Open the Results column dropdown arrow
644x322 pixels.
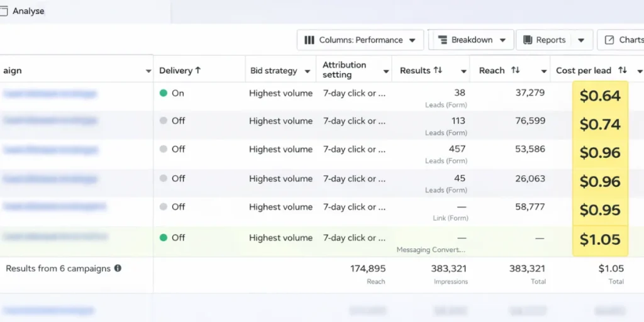(x=464, y=72)
